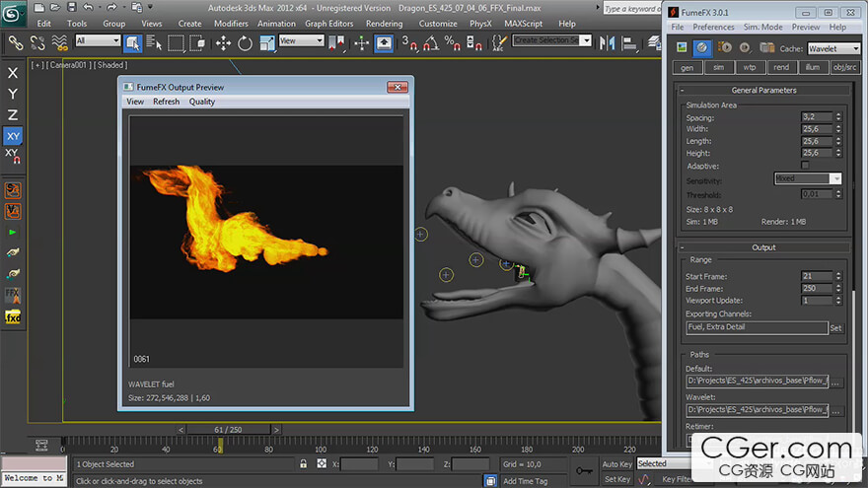Click Select and Manipulate icon
Viewport: 868px width, 488px height.
361,42
